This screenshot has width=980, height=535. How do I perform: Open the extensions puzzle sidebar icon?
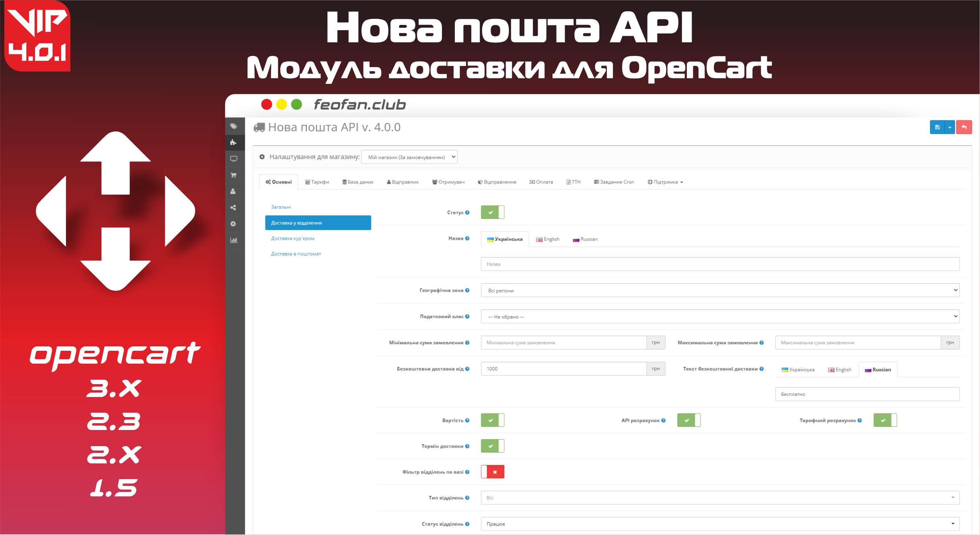point(234,142)
